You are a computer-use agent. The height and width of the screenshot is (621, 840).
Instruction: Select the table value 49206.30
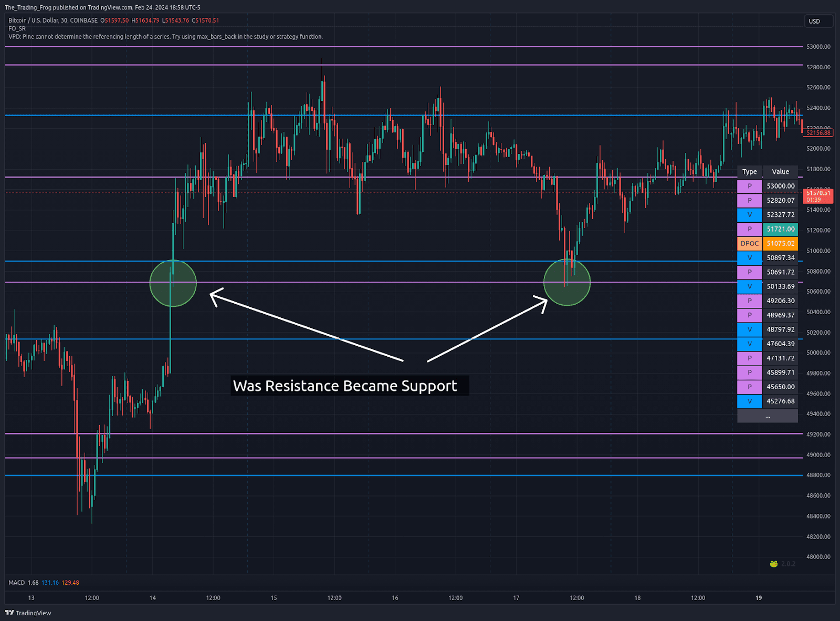point(780,301)
